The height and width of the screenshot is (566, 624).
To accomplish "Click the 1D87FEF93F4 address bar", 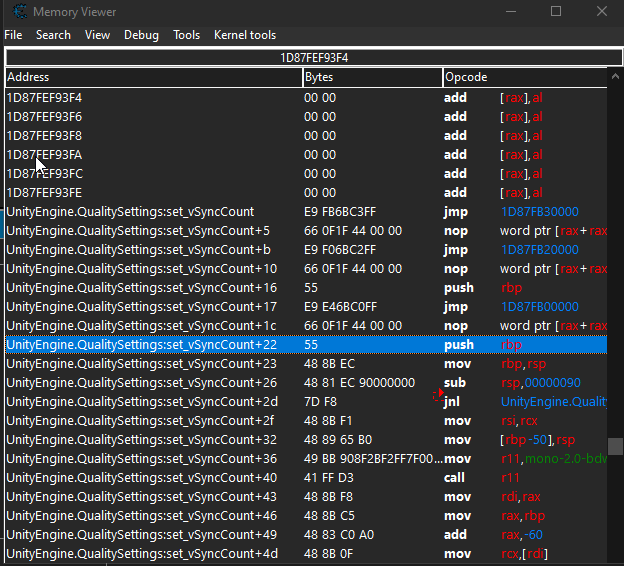I will click(x=313, y=57).
